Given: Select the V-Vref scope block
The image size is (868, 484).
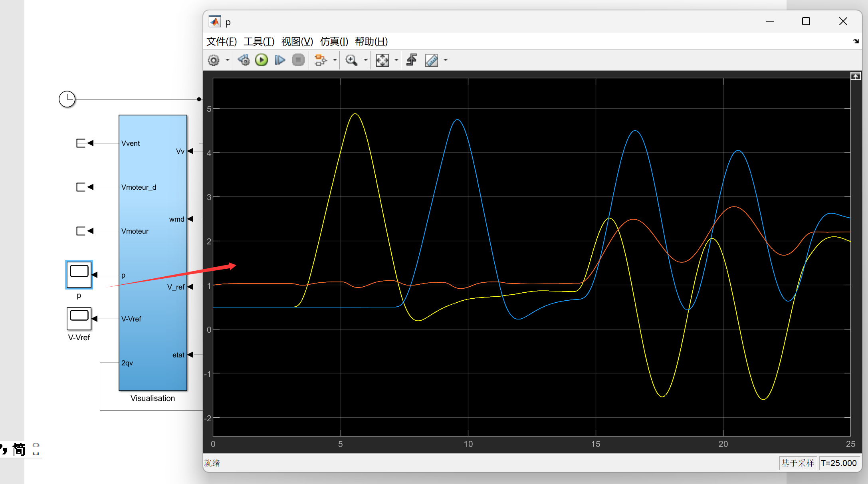Looking at the screenshot, I should 79,319.
